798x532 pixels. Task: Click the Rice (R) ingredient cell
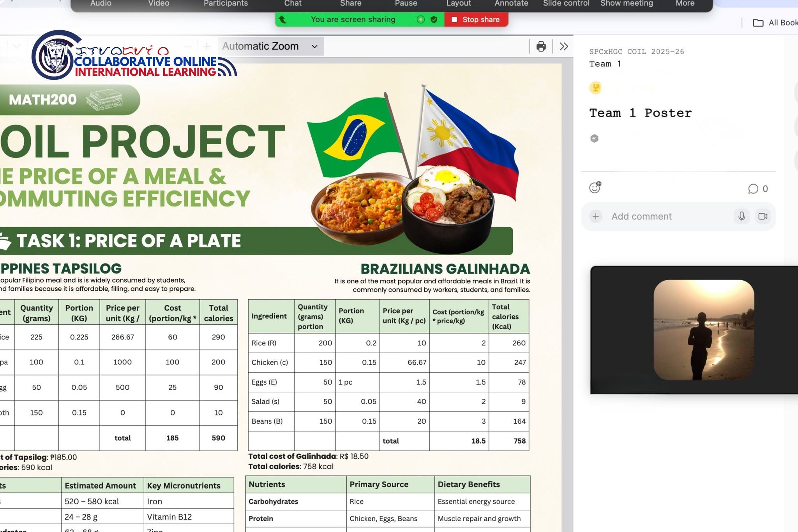[x=271, y=343]
